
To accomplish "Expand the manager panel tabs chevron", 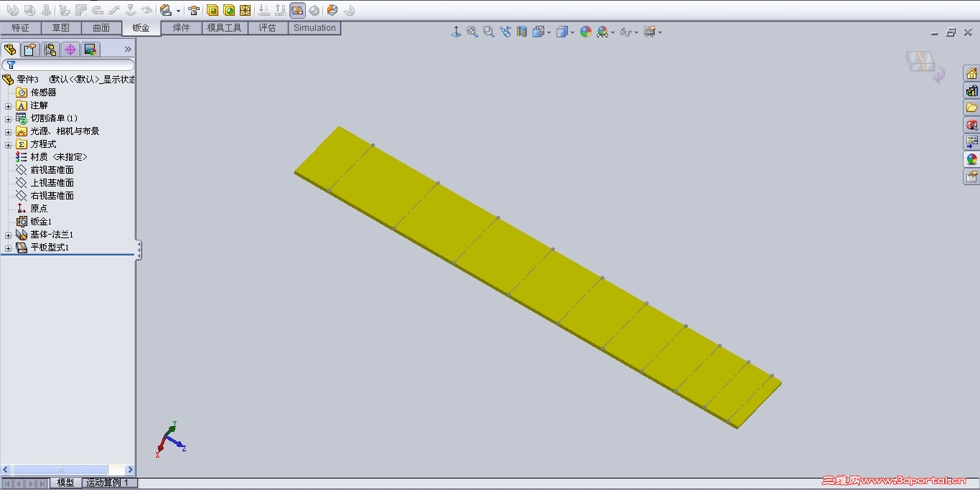I will 128,50.
